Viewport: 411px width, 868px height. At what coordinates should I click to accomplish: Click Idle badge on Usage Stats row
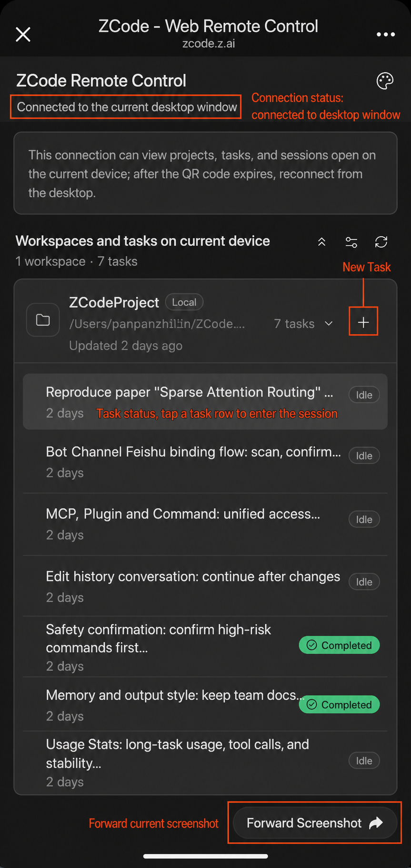click(x=364, y=761)
